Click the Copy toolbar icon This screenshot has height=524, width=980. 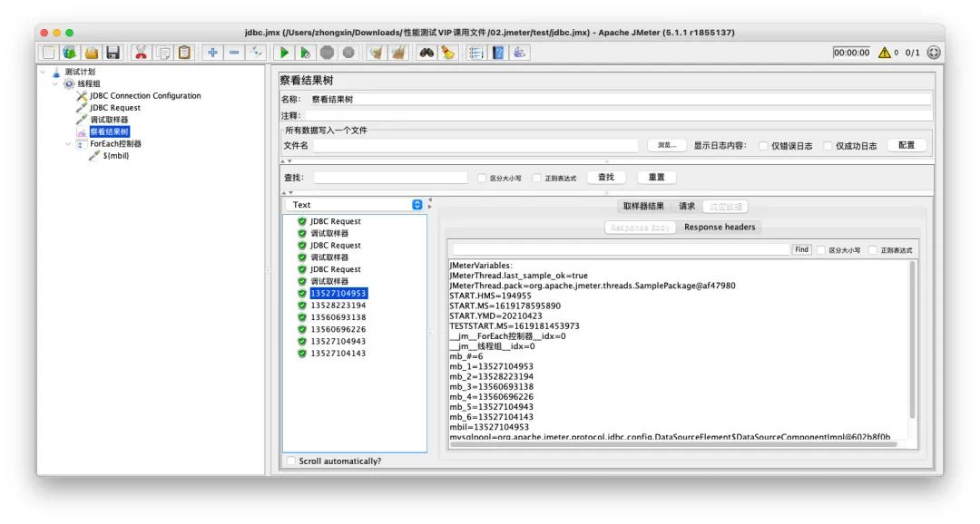click(163, 53)
